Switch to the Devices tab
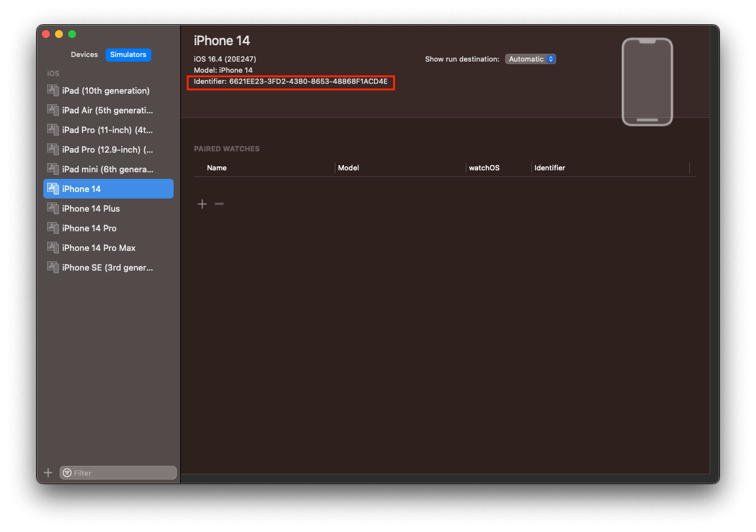 pos(85,54)
